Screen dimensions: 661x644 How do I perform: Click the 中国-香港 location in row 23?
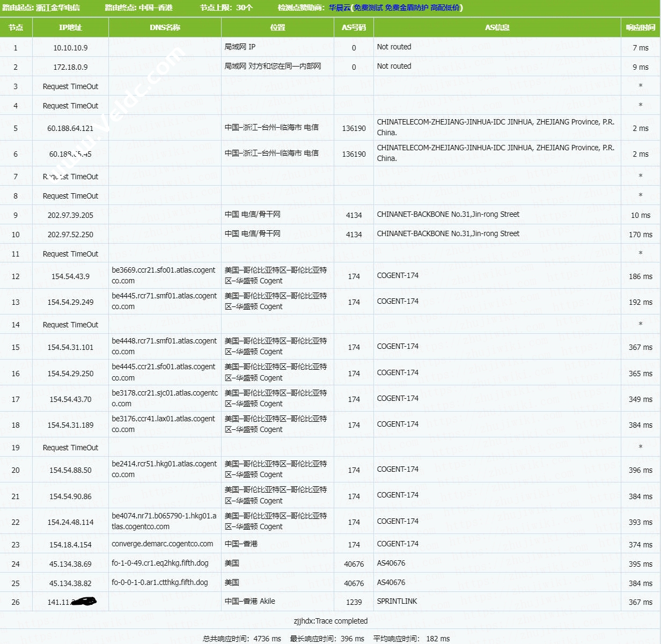pos(241,544)
